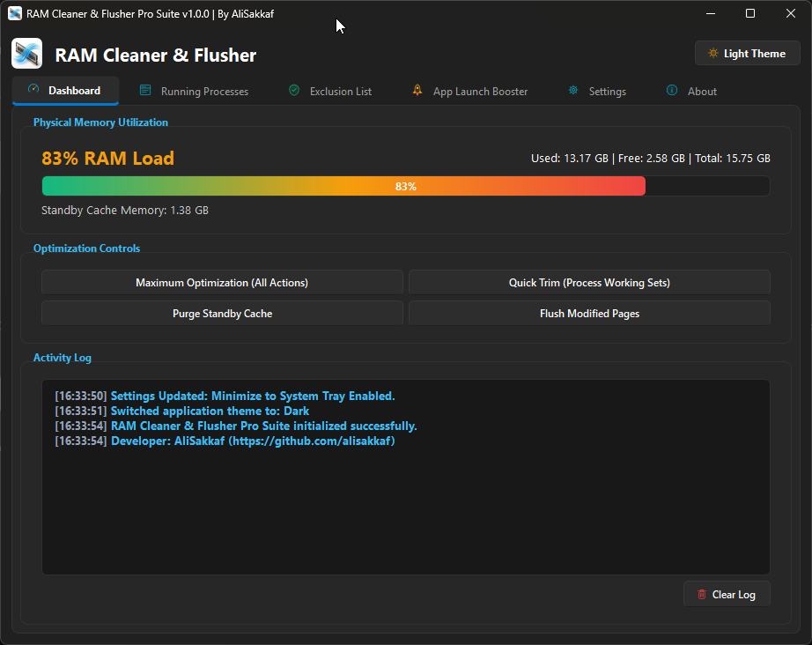Switch to Light Theme
The width and height of the screenshot is (812, 645).
click(747, 54)
